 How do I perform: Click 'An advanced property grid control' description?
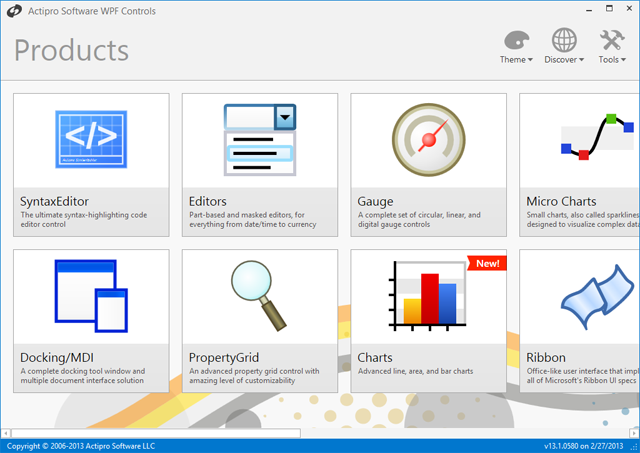tap(254, 375)
